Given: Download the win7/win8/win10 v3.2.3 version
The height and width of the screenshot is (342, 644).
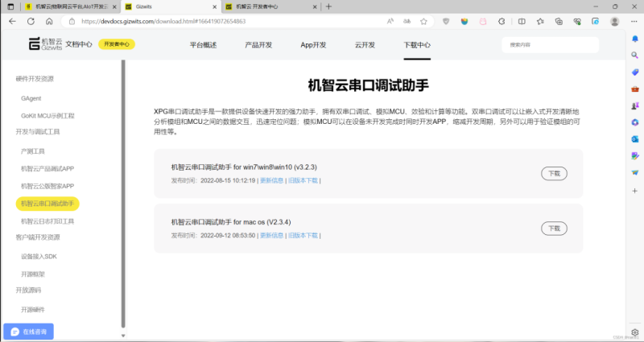Looking at the screenshot, I should (554, 173).
